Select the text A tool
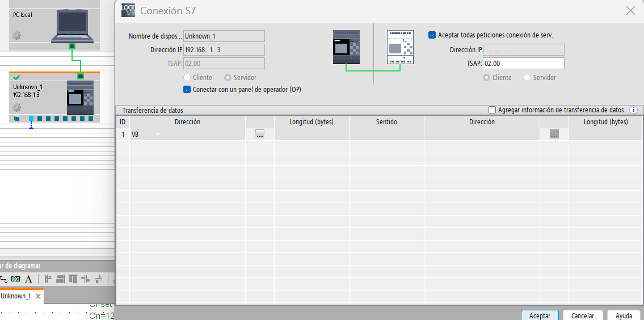Image resolution: width=644 pixels, height=320 pixels. tap(28, 280)
